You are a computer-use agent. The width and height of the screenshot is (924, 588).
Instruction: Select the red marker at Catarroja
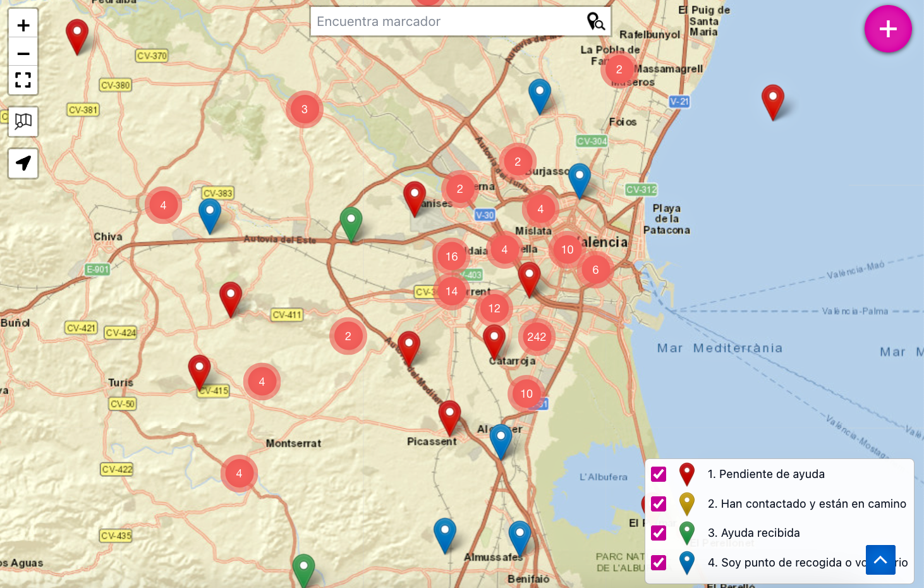click(494, 342)
